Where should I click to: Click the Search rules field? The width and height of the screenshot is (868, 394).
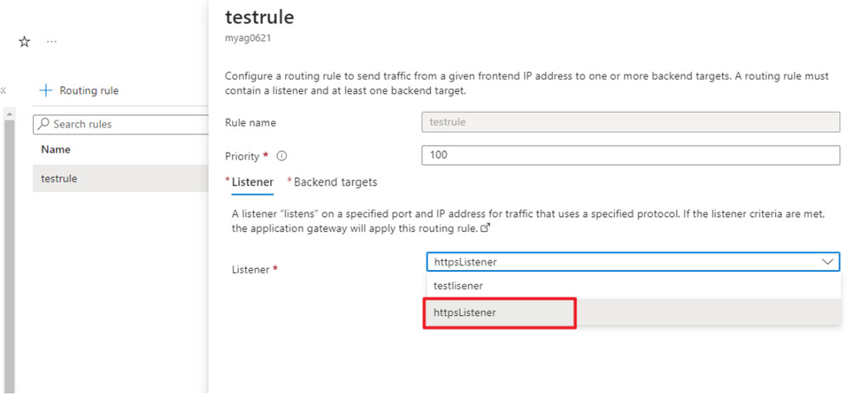pos(121,124)
